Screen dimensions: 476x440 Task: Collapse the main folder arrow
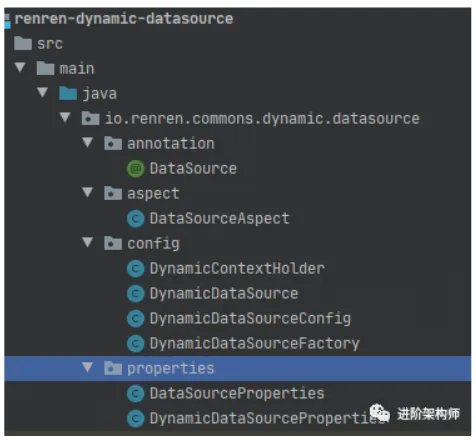click(20, 67)
